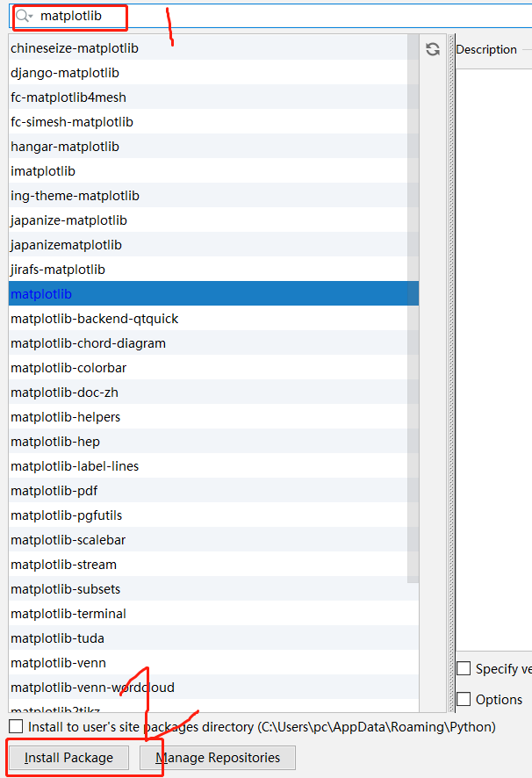Image resolution: width=532 pixels, height=778 pixels.
Task: Select matplotlib-pgfutils package
Action: [x=213, y=515]
